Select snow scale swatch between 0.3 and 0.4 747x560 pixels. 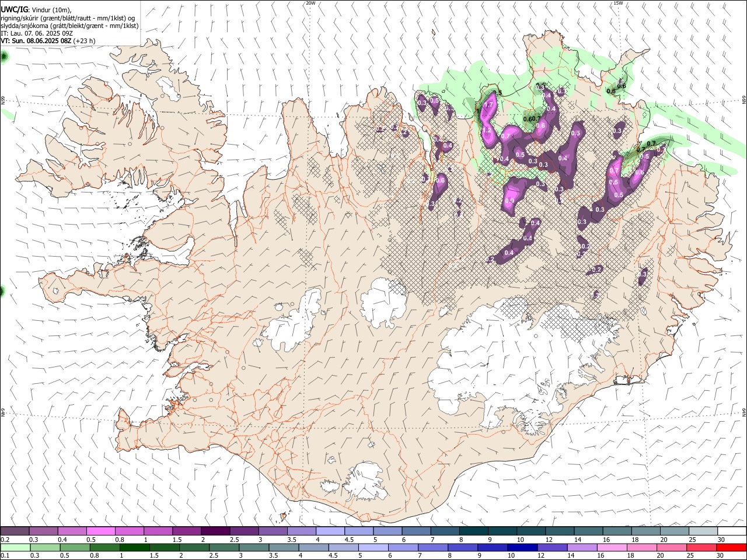click(43, 531)
